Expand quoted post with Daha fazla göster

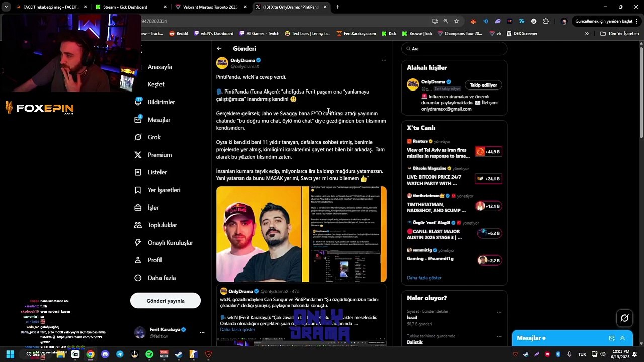(x=237, y=330)
